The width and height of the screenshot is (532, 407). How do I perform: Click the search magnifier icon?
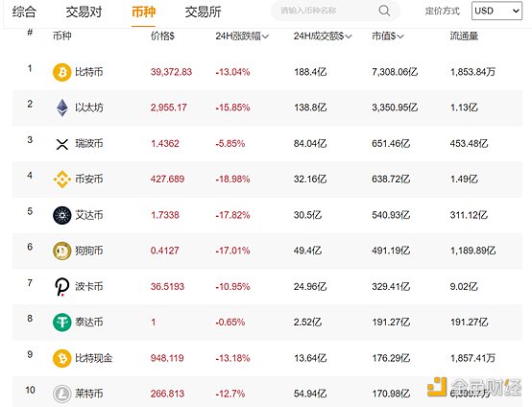[384, 11]
